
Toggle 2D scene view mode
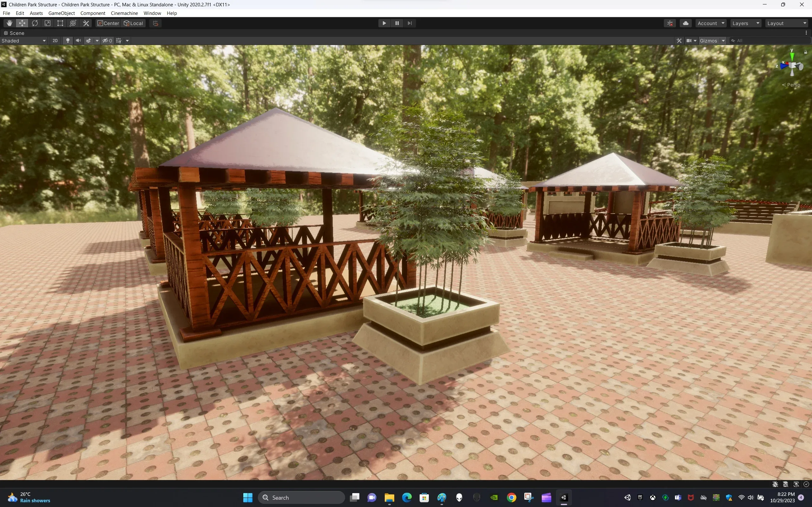(55, 40)
